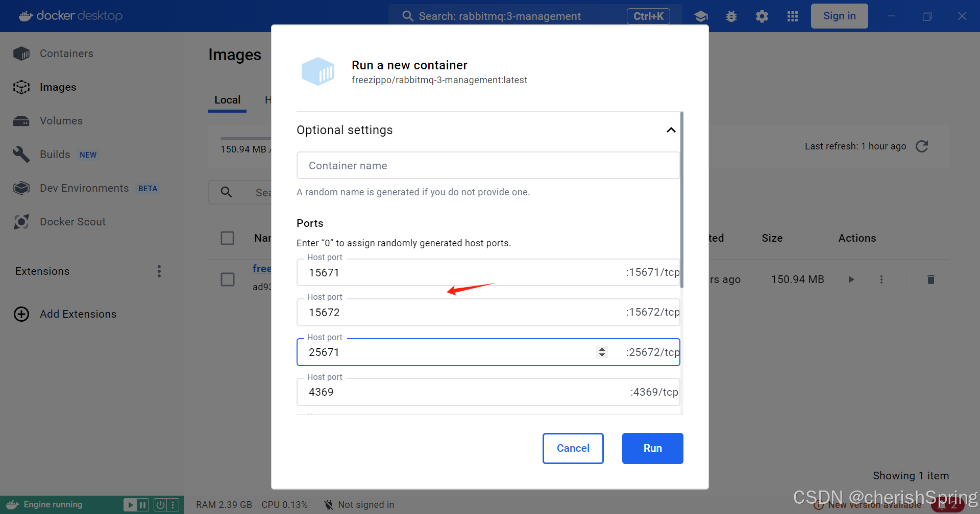Image resolution: width=980 pixels, height=514 pixels.
Task: Click the Run button
Action: point(653,448)
